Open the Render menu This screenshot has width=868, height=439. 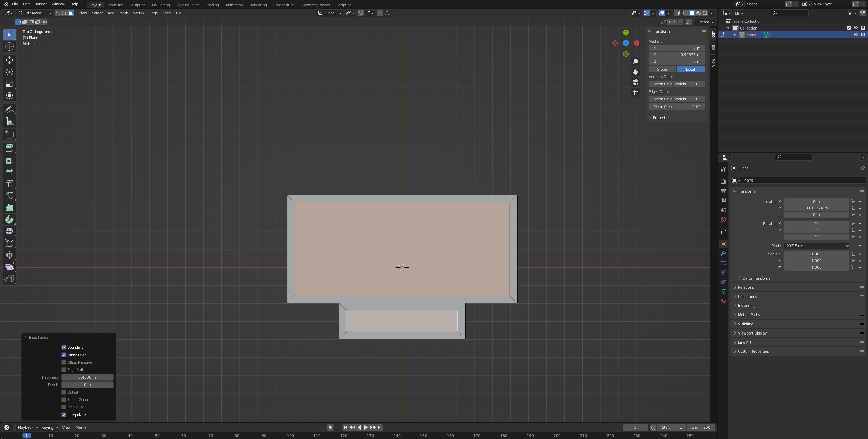point(40,4)
